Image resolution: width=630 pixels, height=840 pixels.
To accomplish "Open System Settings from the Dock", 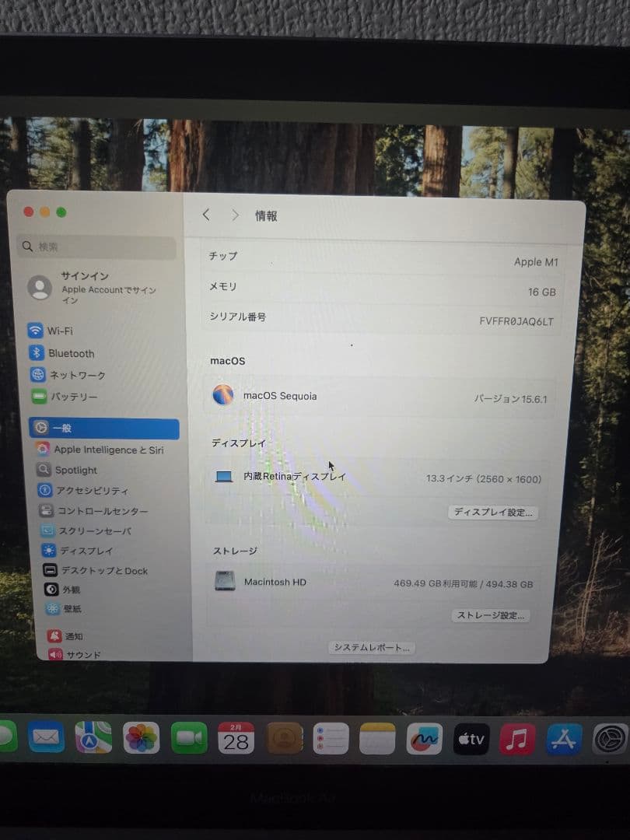I will coord(611,740).
